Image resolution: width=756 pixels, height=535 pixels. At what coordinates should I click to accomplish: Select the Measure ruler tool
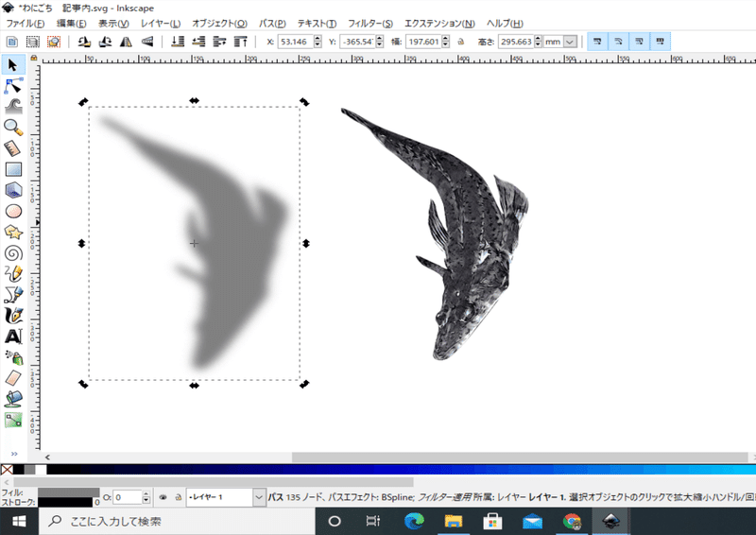pyautogui.click(x=13, y=148)
